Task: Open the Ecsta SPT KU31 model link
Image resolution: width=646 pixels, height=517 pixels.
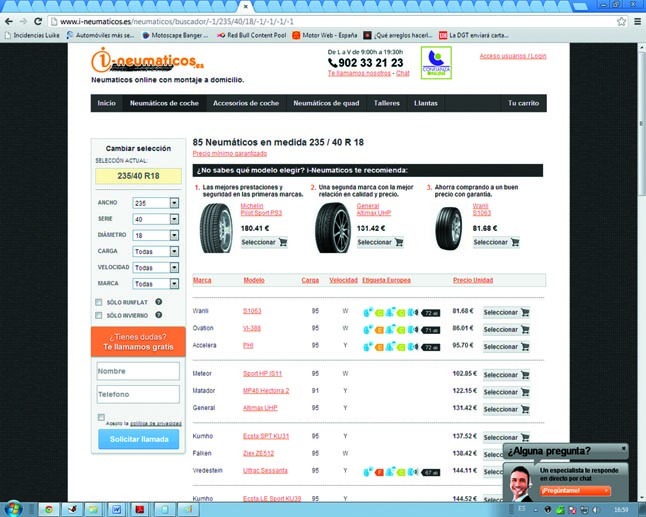Action: [x=266, y=436]
